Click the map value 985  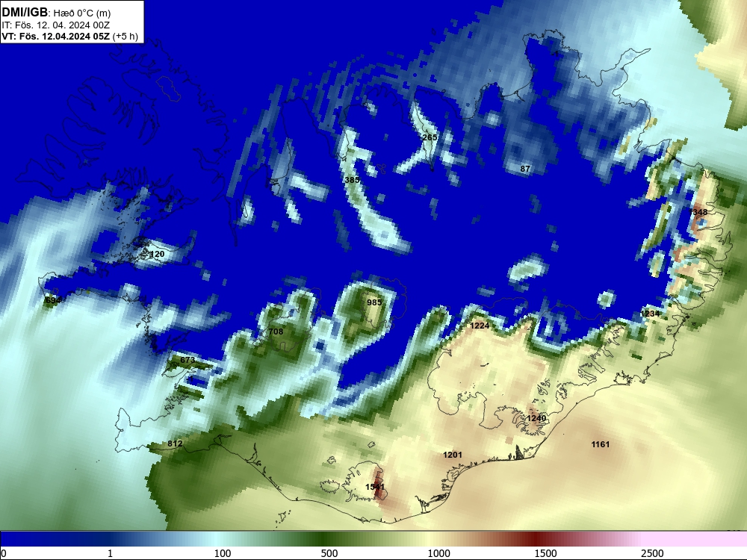tap(374, 302)
